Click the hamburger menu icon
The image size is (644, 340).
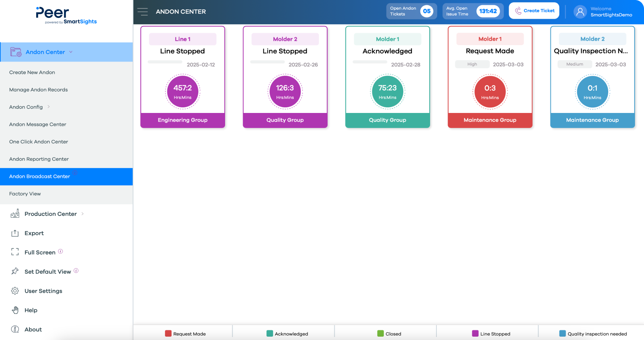(142, 12)
